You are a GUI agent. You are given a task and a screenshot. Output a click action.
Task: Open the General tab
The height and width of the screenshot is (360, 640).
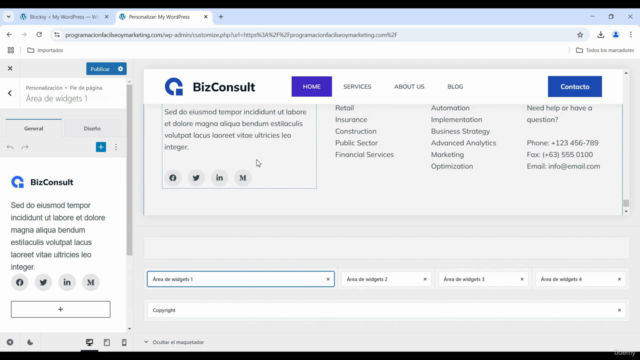[x=33, y=128]
